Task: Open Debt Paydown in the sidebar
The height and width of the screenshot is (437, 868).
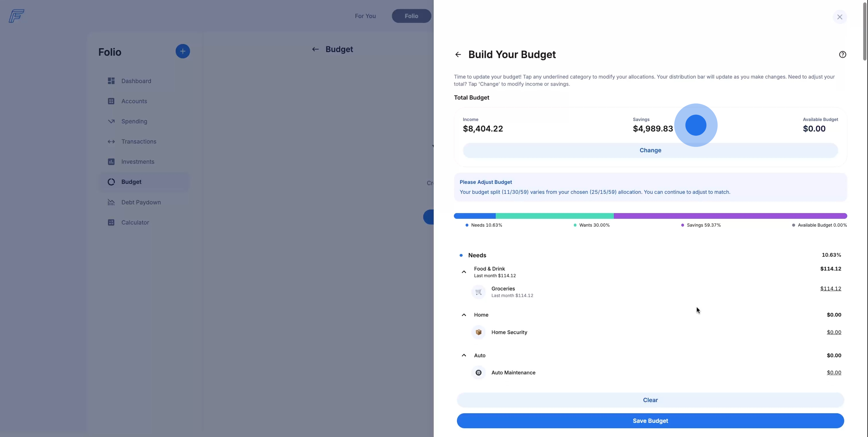Action: pos(141,202)
